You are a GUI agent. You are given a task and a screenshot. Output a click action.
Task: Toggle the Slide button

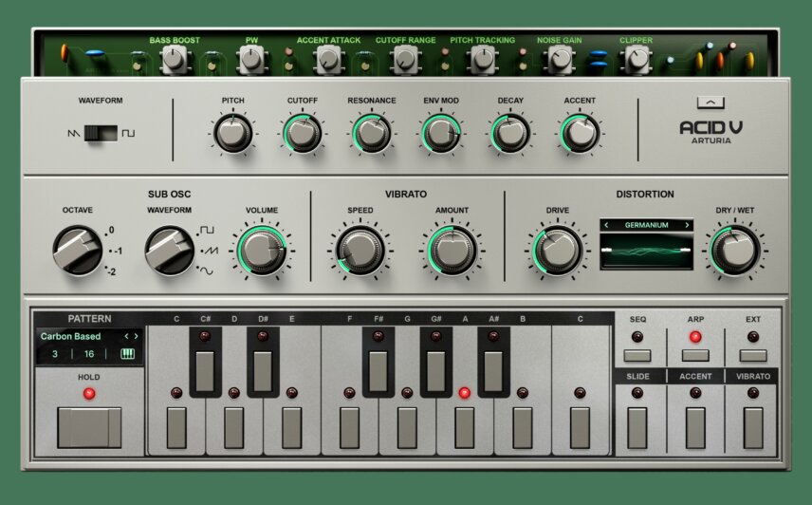coord(637,428)
